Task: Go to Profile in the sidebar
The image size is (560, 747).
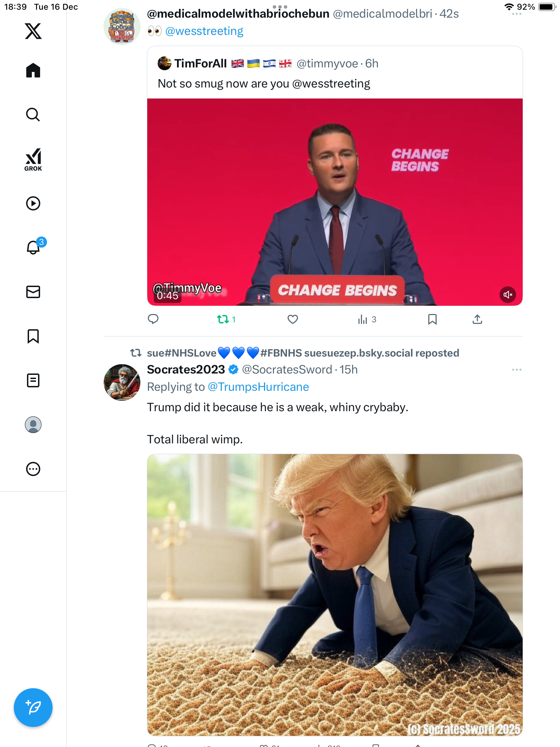Action: pyautogui.click(x=33, y=425)
